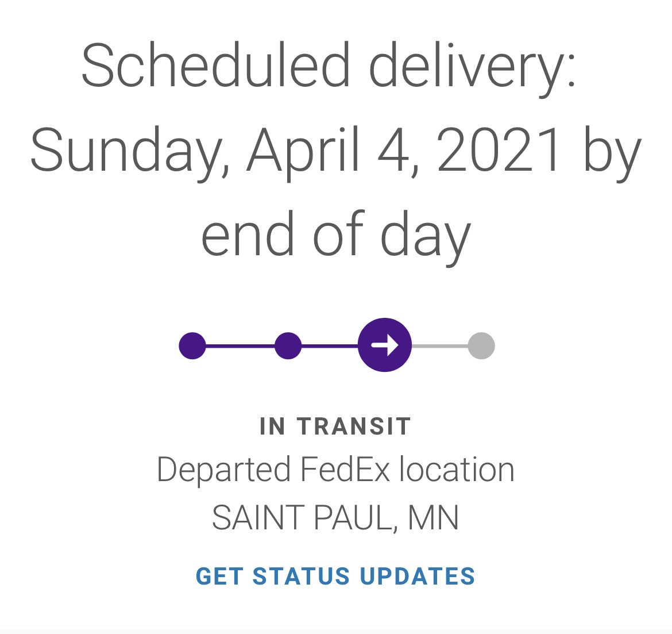Click the purple line between first two dots
This screenshot has width=672, height=634.
point(240,345)
